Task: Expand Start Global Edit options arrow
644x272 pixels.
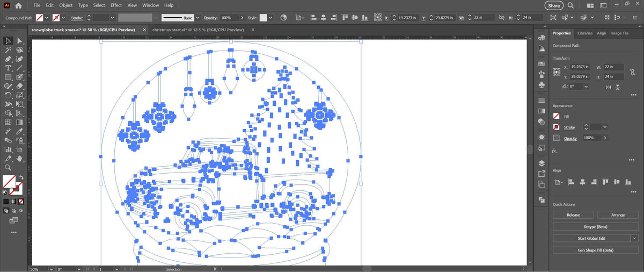Action: pyautogui.click(x=634, y=238)
